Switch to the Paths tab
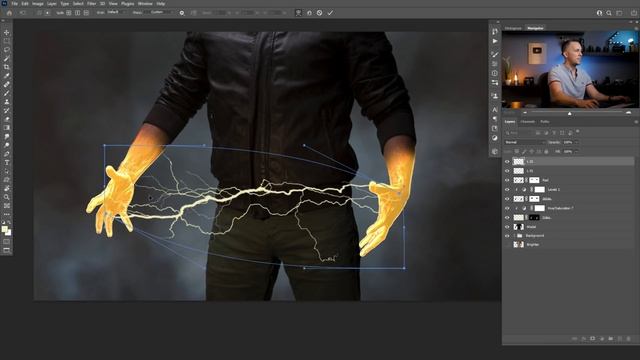The height and width of the screenshot is (360, 640). pos(544,122)
